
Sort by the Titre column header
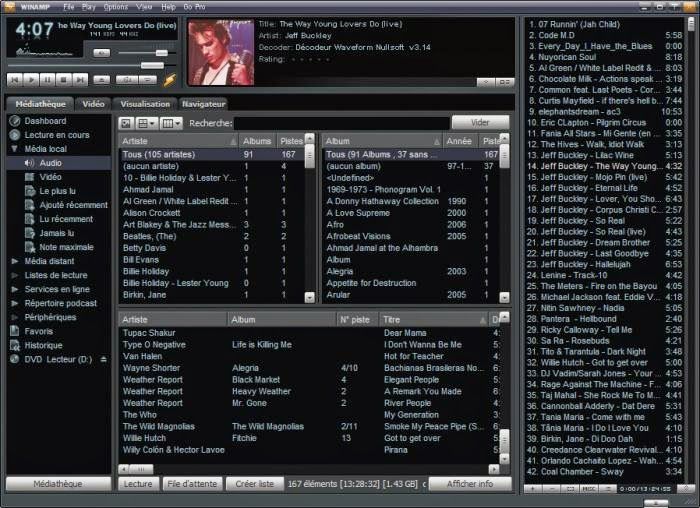coord(433,319)
